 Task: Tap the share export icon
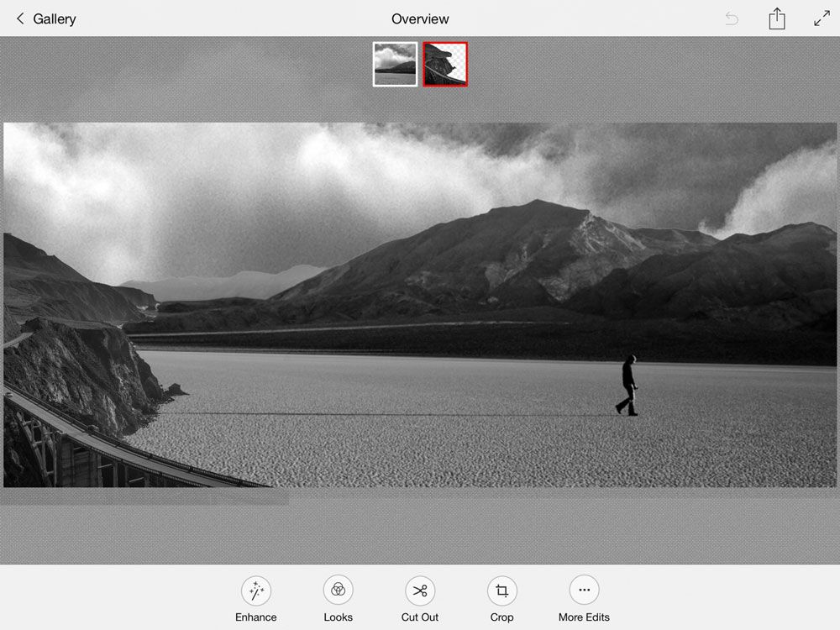click(777, 18)
